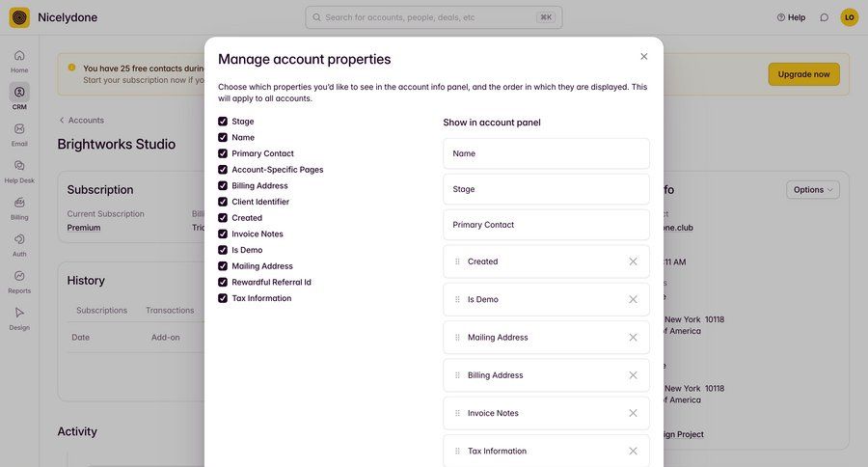Toggle the Client Identifier checkbox
The height and width of the screenshot is (467, 868).
[x=223, y=202]
